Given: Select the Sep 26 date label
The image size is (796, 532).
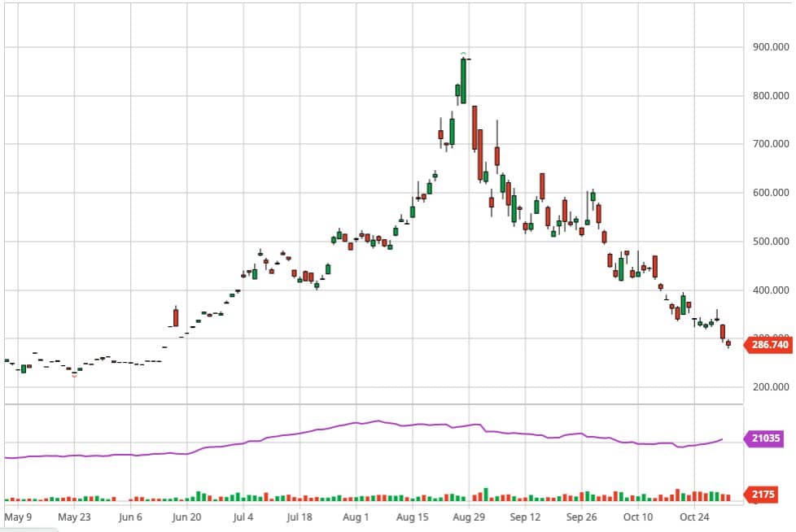Looking at the screenshot, I should (x=581, y=517).
